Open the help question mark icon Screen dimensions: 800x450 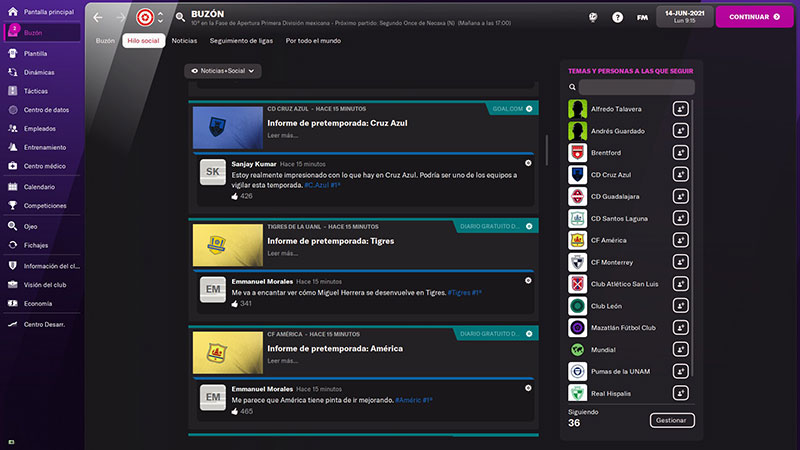click(617, 17)
